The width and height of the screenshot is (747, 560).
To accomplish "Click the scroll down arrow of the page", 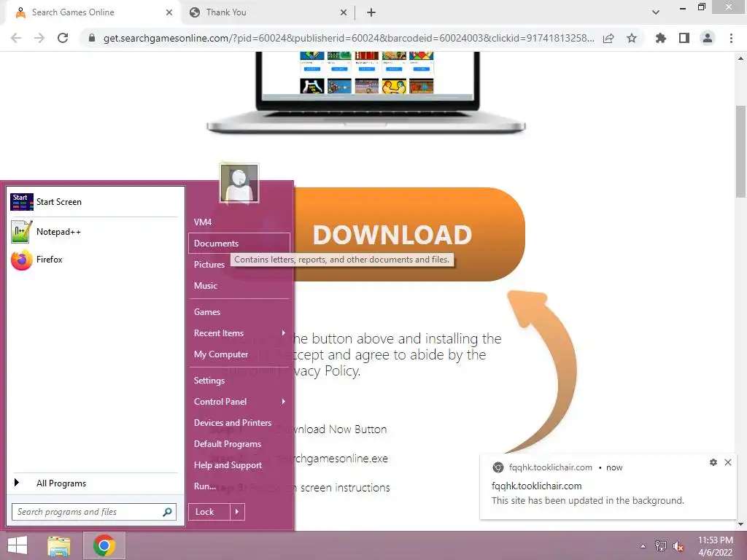I will (741, 524).
